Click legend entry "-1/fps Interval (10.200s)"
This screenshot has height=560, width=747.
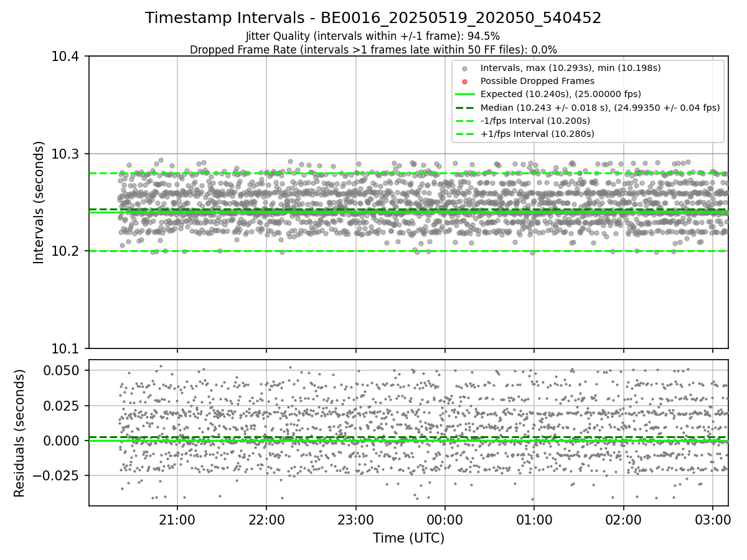(535, 121)
